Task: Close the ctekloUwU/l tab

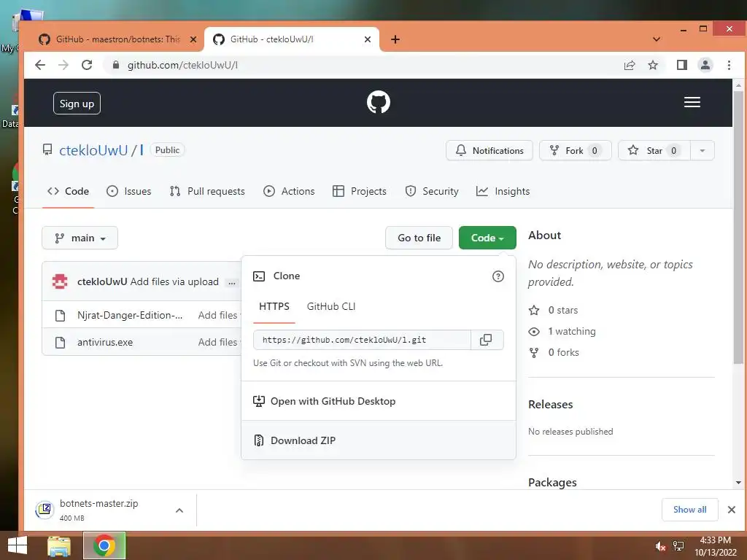Action: [x=368, y=39]
